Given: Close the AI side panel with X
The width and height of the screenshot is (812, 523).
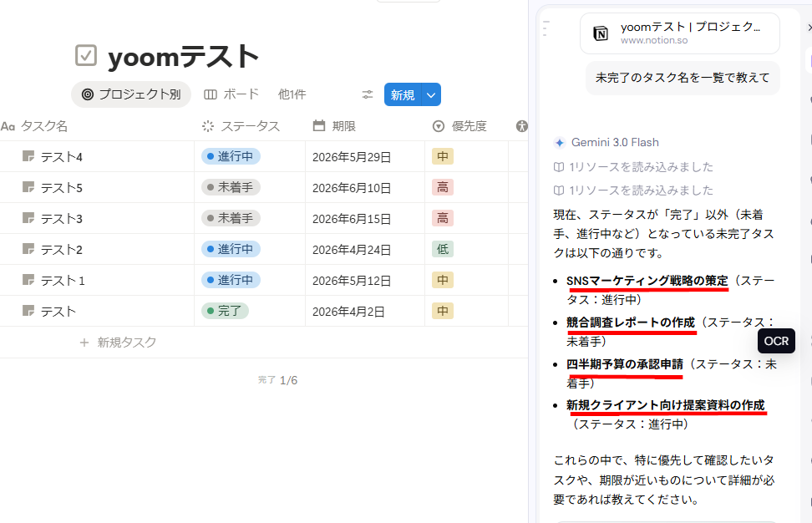Looking at the screenshot, I should pos(808,28).
